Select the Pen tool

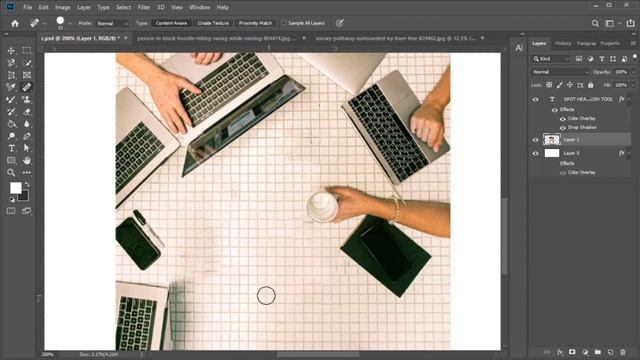27,136
